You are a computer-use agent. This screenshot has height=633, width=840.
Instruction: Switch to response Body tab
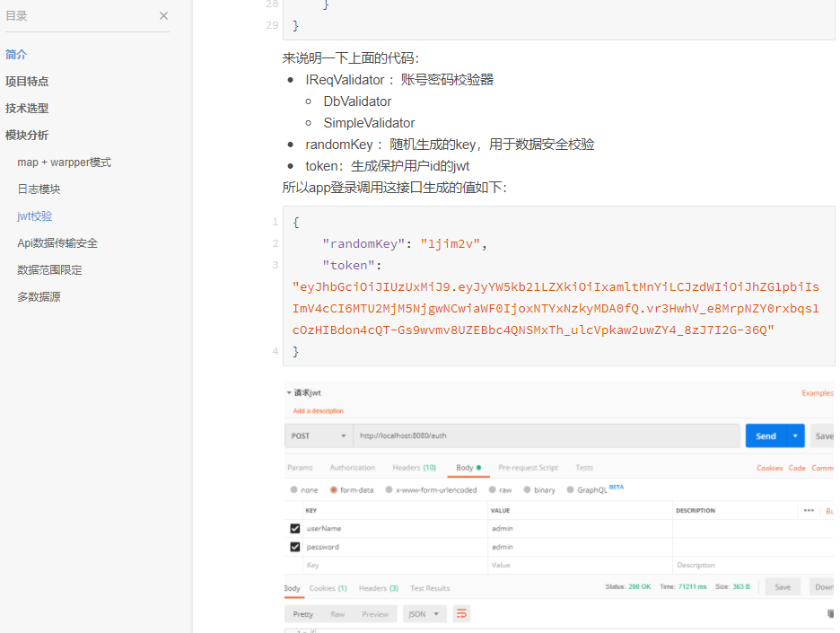(292, 588)
